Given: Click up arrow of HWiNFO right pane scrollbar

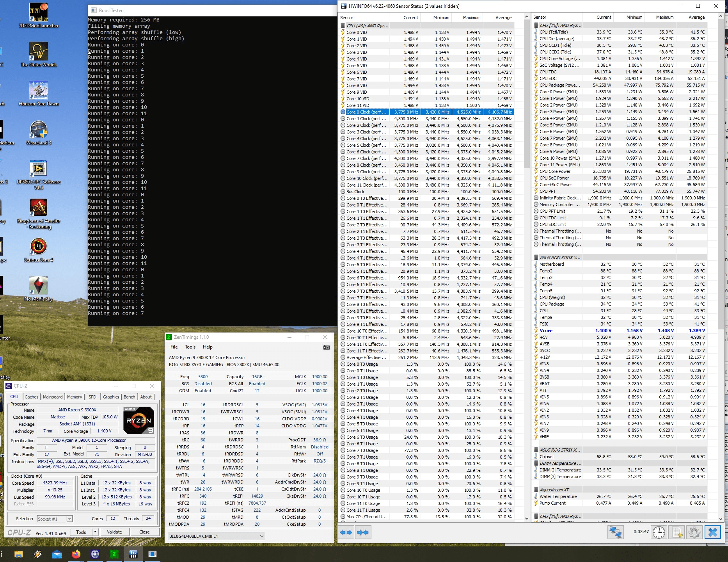Looking at the screenshot, I should click(721, 17).
